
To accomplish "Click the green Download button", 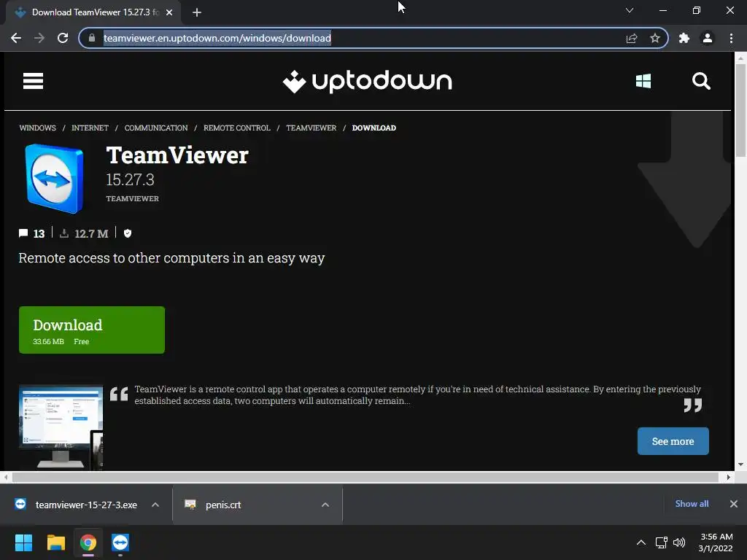I will click(92, 330).
